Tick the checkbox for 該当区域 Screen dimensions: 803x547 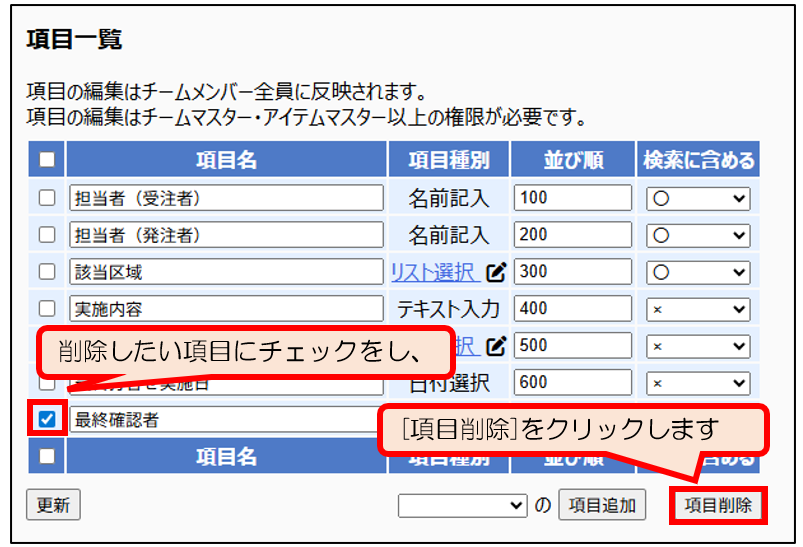click(47, 271)
